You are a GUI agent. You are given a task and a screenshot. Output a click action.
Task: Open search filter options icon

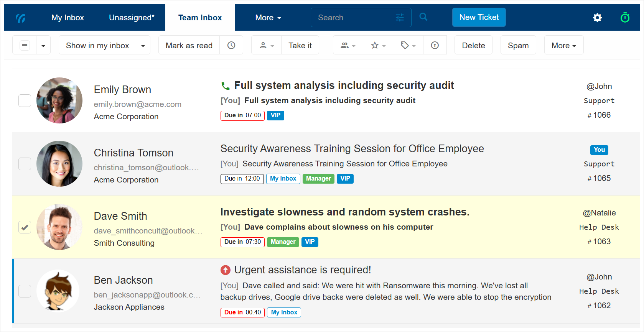click(x=400, y=18)
